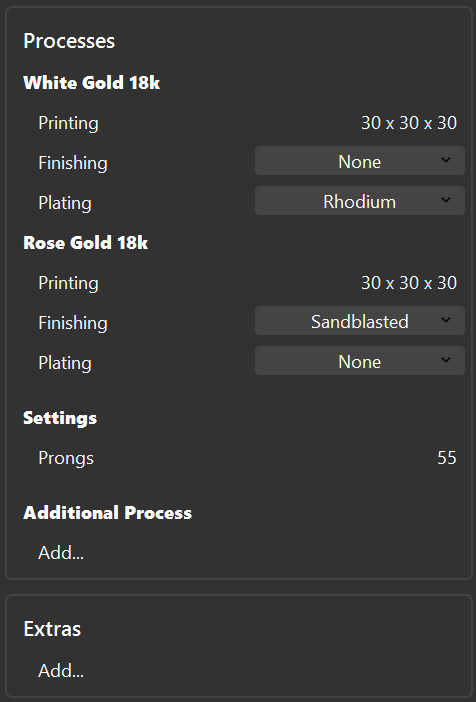Open White Gold 18k Plating Rhodium dropdown

pyautogui.click(x=360, y=201)
